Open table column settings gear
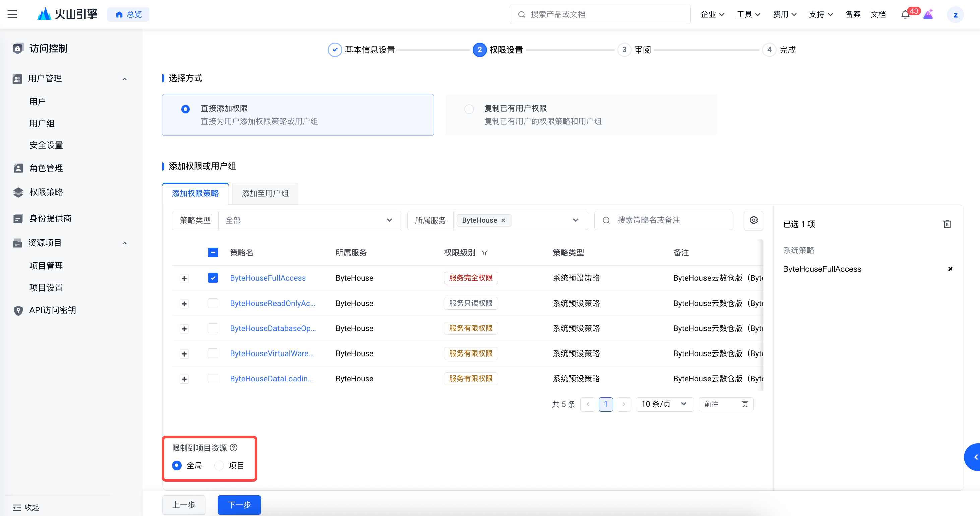Viewport: 980px width, 516px height. tap(754, 220)
